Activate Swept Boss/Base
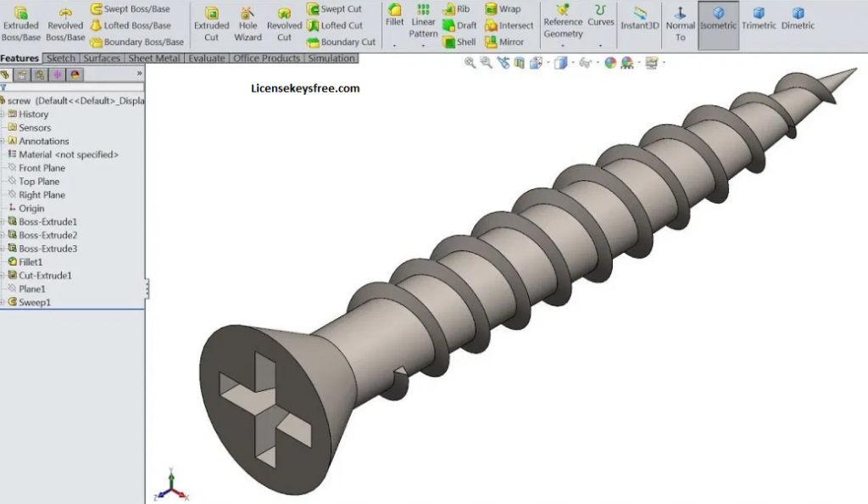This screenshot has width=868, height=504. coord(130,8)
